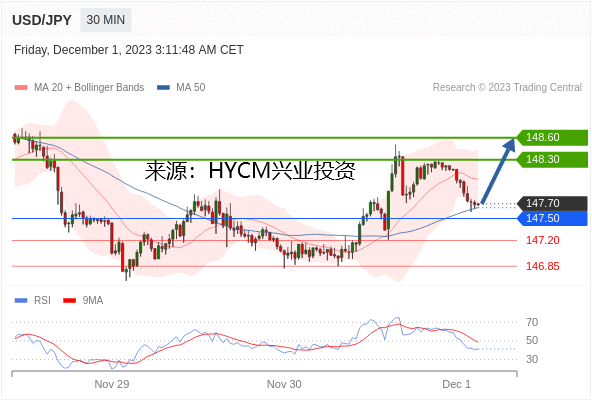Image resolution: width=592 pixels, height=403 pixels.
Task: Click the Dec 1 date axis label
Action: pyautogui.click(x=456, y=384)
